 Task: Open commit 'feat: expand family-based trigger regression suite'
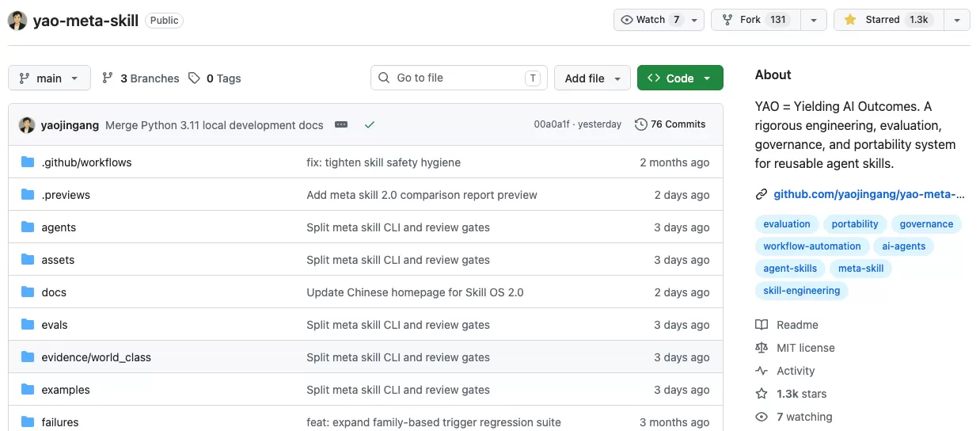tap(434, 422)
